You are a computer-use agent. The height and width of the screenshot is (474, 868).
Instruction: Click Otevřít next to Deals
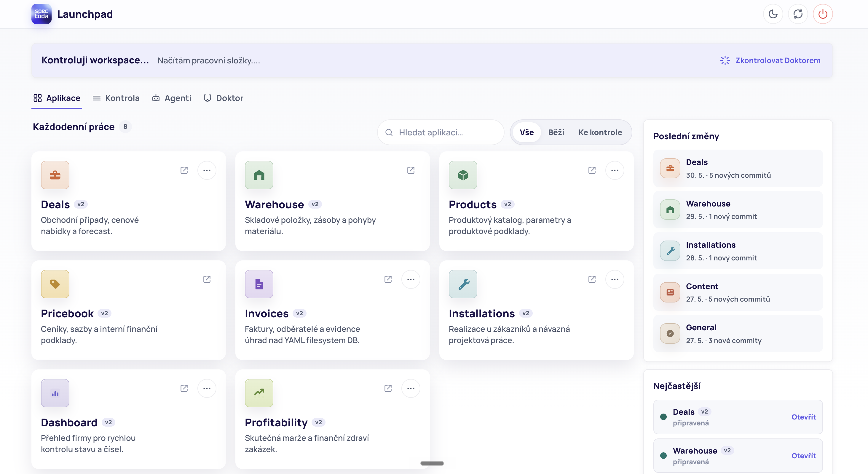(x=804, y=417)
